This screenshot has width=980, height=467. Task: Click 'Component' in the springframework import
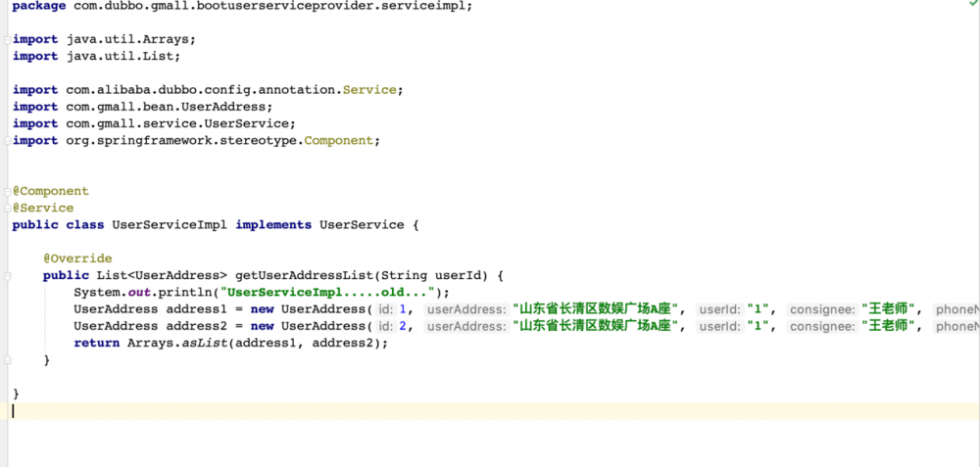click(338, 140)
